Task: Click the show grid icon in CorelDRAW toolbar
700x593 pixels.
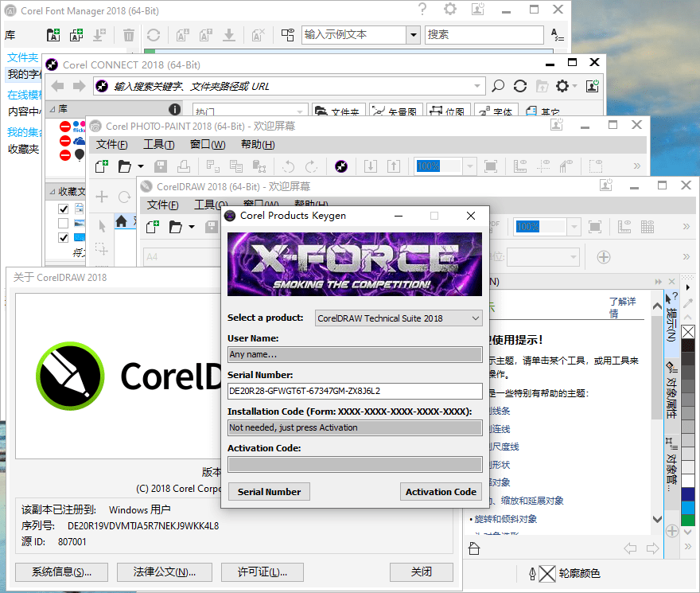Action: coord(647,227)
